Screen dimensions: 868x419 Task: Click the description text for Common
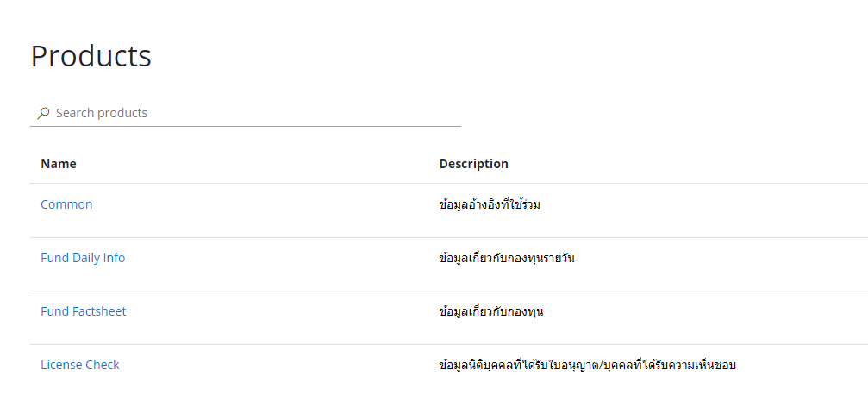coord(490,204)
